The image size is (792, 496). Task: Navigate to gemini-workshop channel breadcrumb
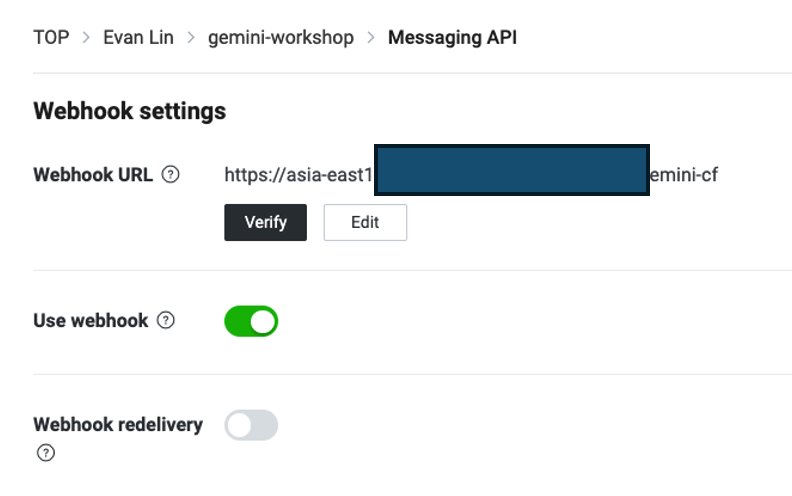point(281,37)
